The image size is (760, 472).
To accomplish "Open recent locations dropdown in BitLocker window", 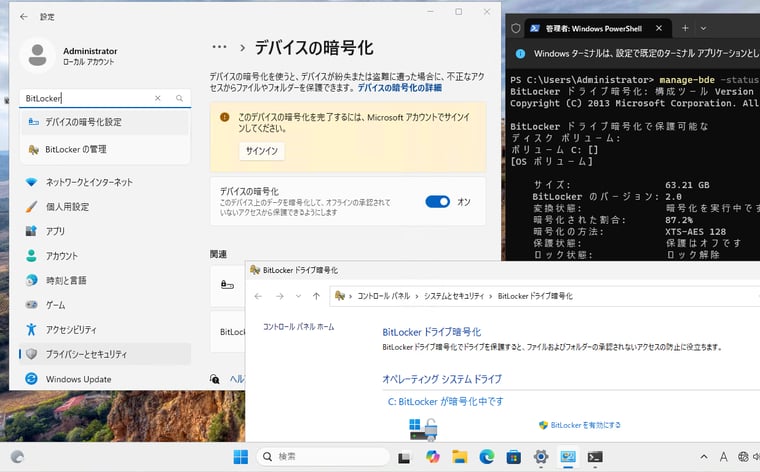I will (298, 296).
